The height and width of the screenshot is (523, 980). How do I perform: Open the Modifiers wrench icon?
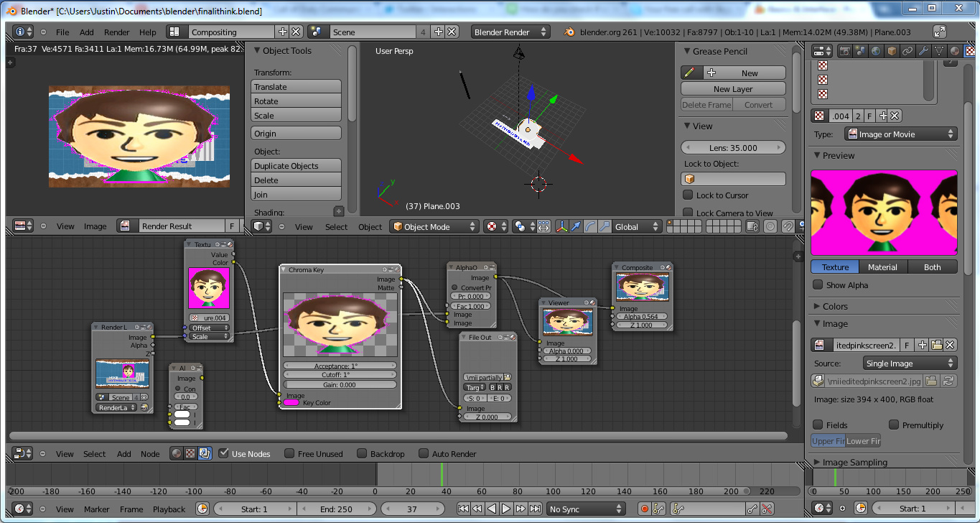923,51
